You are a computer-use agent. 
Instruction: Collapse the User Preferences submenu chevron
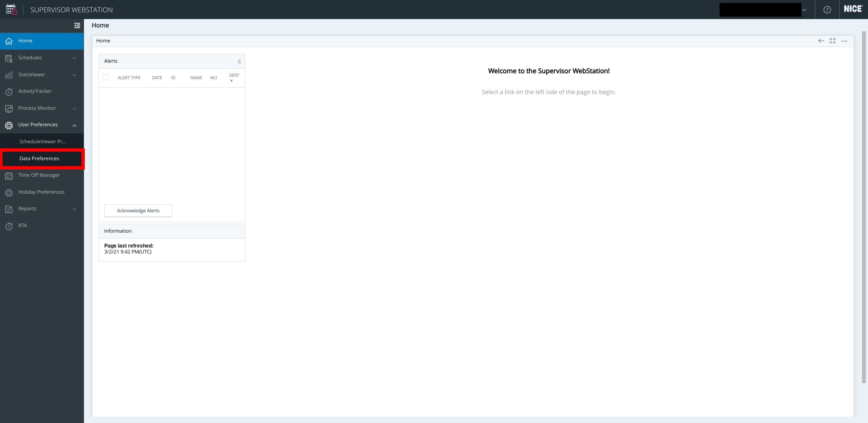[74, 125]
